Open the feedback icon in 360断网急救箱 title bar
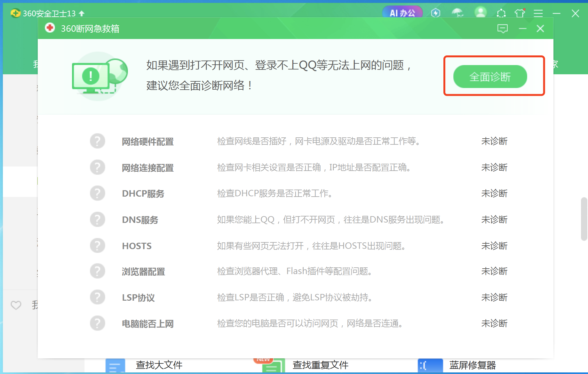The width and height of the screenshot is (588, 374). (x=503, y=28)
